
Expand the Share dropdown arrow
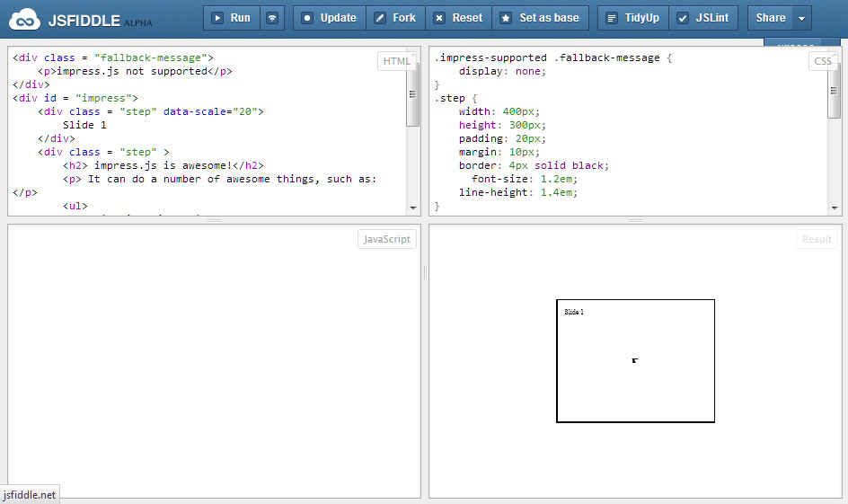point(802,18)
